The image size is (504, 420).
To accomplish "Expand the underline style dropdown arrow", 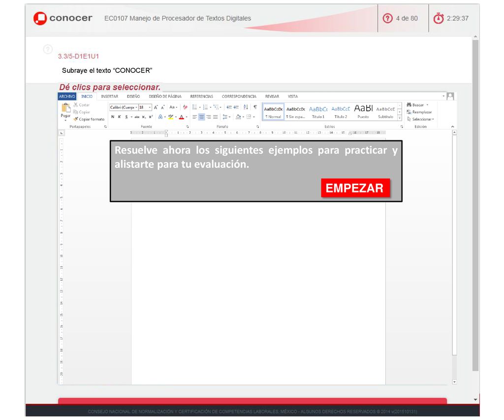I will tap(131, 117).
